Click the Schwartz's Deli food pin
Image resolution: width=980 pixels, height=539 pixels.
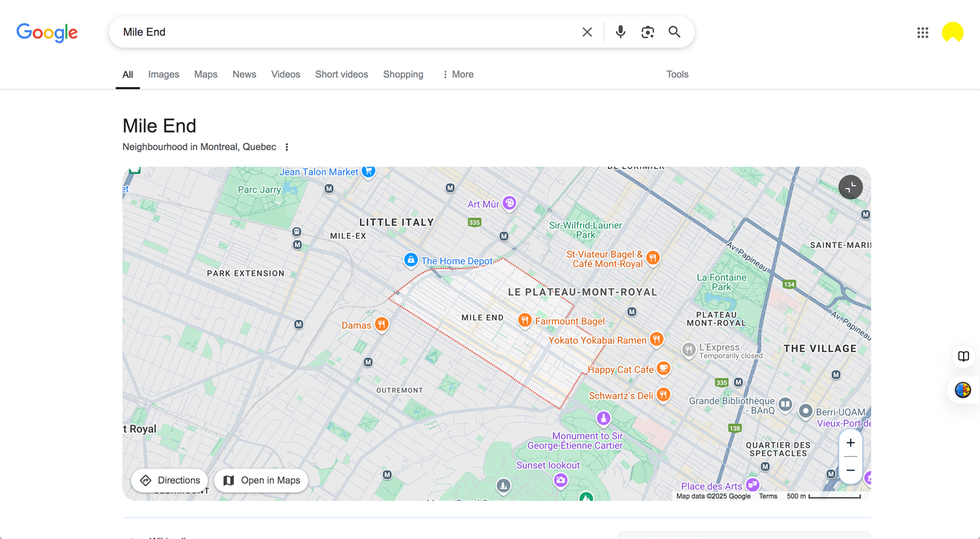663,395
